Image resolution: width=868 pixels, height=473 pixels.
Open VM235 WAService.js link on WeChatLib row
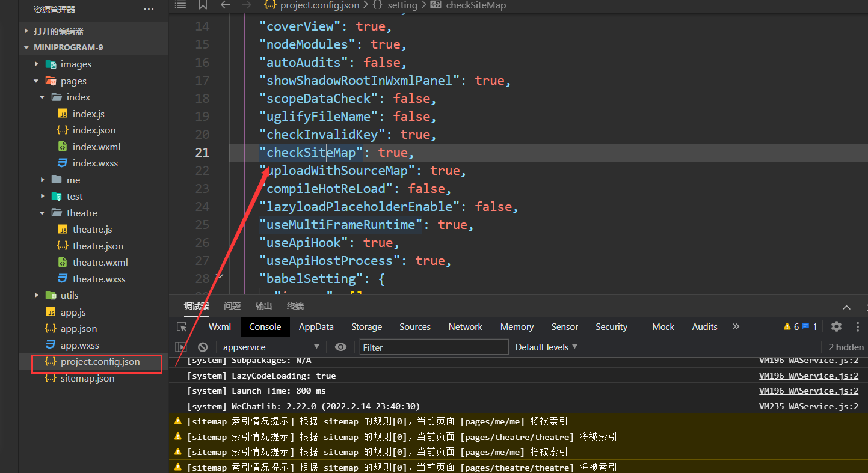click(808, 406)
